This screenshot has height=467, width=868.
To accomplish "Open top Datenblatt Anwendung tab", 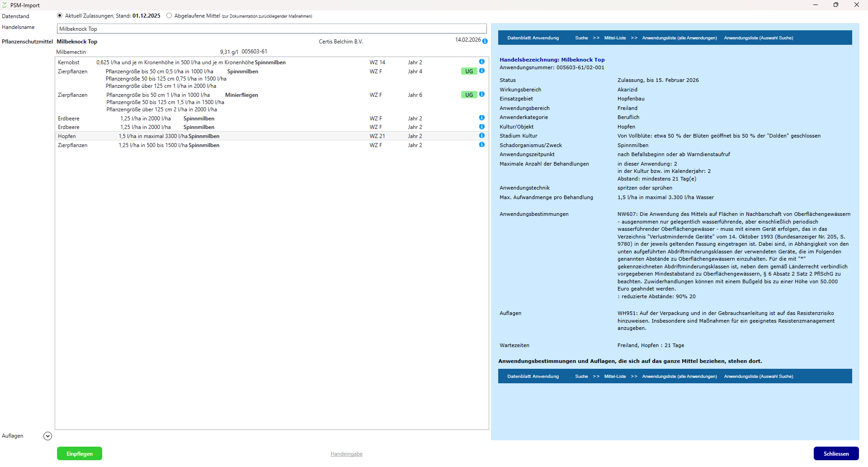I will click(533, 38).
